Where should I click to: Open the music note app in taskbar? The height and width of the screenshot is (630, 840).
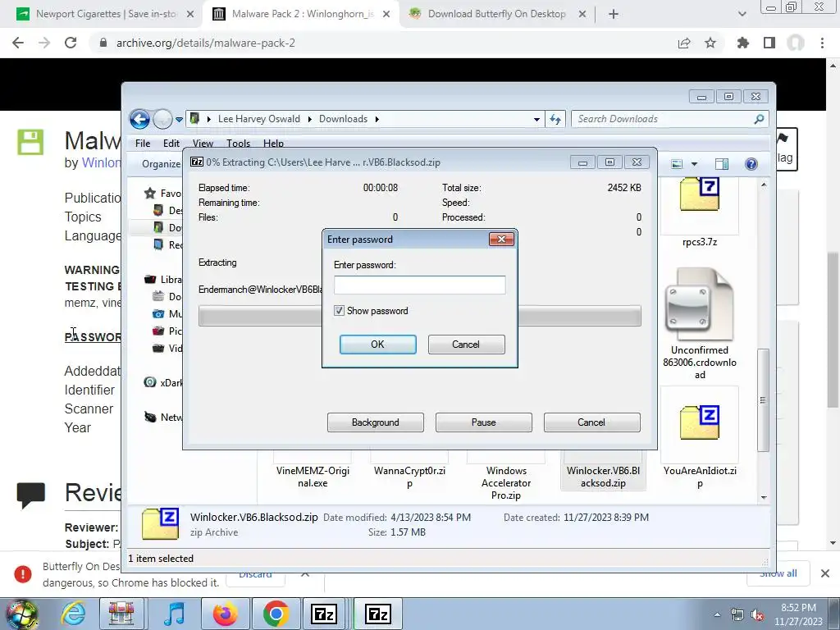(x=174, y=614)
